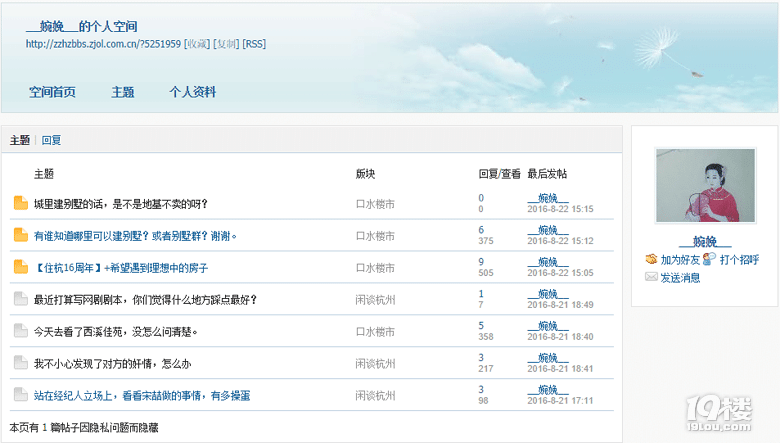Image resolution: width=780 pixels, height=443 pixels.
Task: Click the space title 的个人空间
Action: click(82, 26)
